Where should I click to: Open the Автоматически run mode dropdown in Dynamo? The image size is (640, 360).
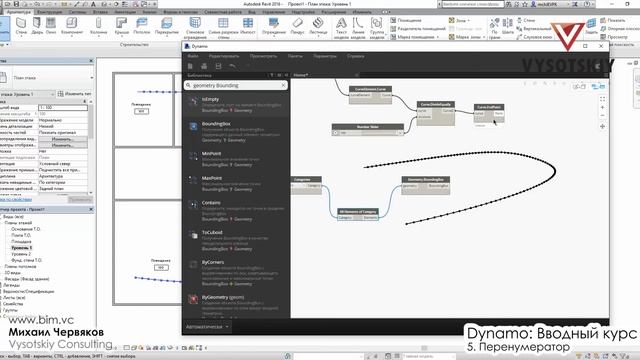coord(208,327)
